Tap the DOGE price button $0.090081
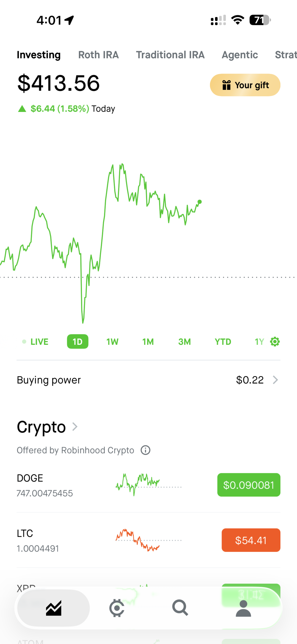Image resolution: width=297 pixels, height=644 pixels. (249, 485)
